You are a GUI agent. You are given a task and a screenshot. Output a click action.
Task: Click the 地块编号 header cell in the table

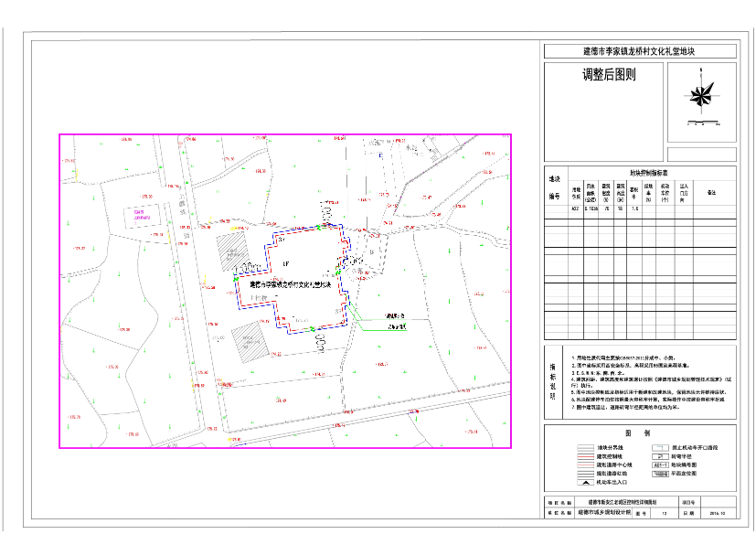coord(554,187)
